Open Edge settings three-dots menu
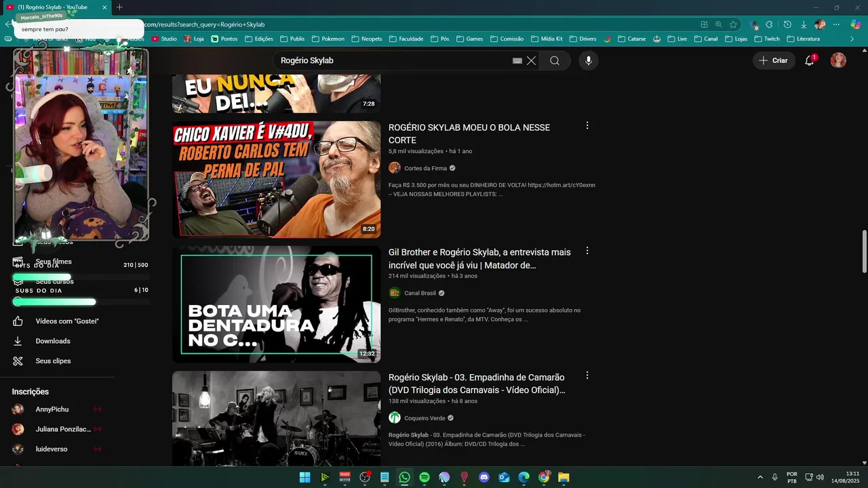 [x=836, y=24]
